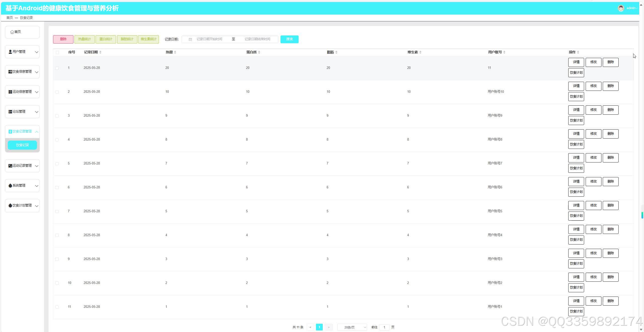Viewport: 644px width, 332px height.
Task: Click the home icon in the sidebar
Action: pyautogui.click(x=12, y=32)
